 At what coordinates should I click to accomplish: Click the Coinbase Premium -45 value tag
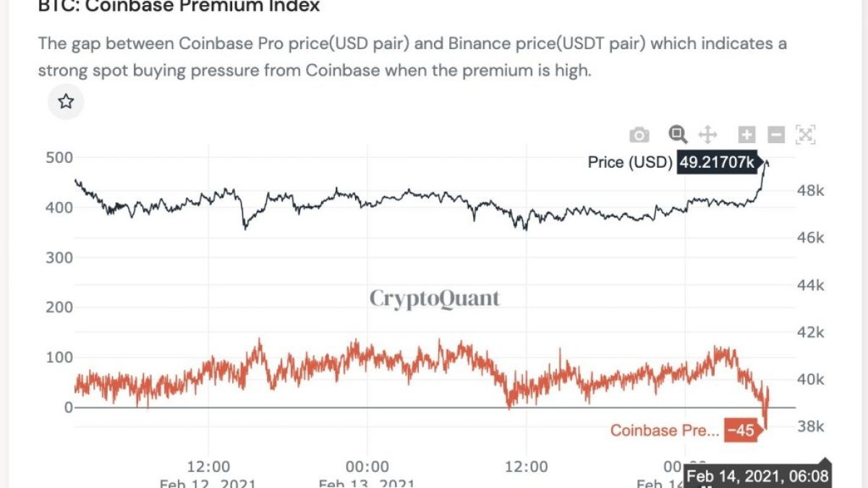[741, 431]
